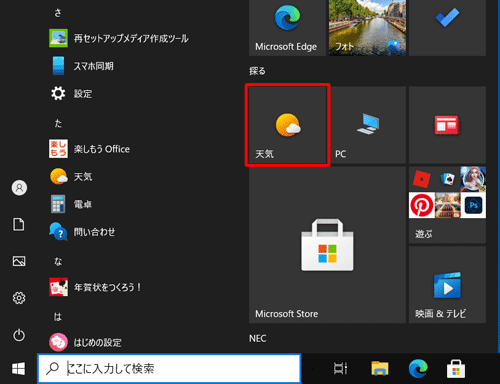Click the さ section letter header
The image size is (500, 384).
(58, 13)
